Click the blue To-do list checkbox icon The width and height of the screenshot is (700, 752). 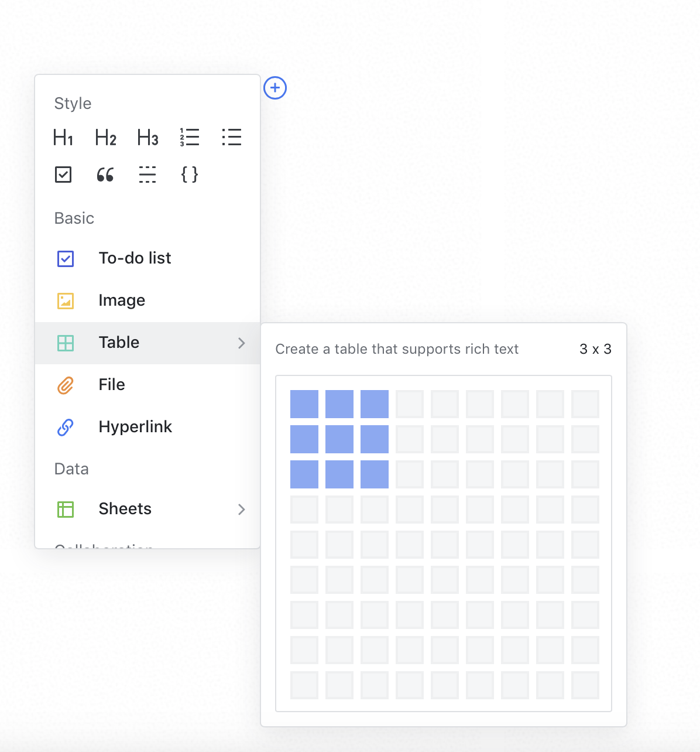(x=66, y=258)
